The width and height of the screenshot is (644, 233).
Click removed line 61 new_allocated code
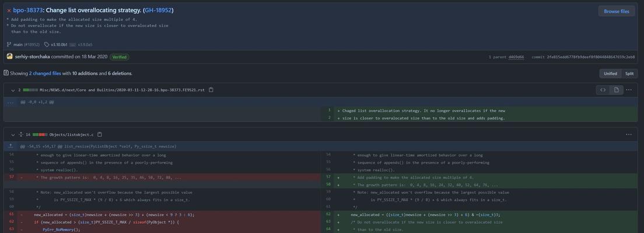pyautogui.click(x=114, y=214)
